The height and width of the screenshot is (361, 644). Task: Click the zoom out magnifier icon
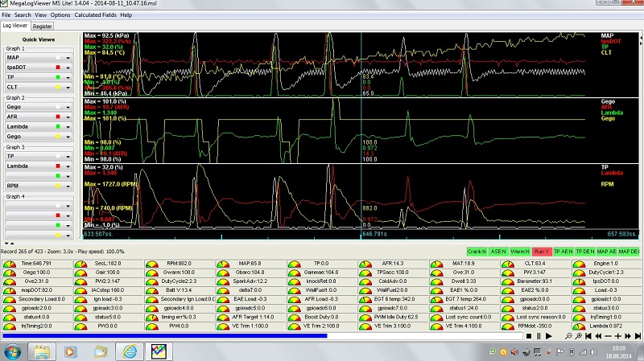pyautogui.click(x=568, y=336)
